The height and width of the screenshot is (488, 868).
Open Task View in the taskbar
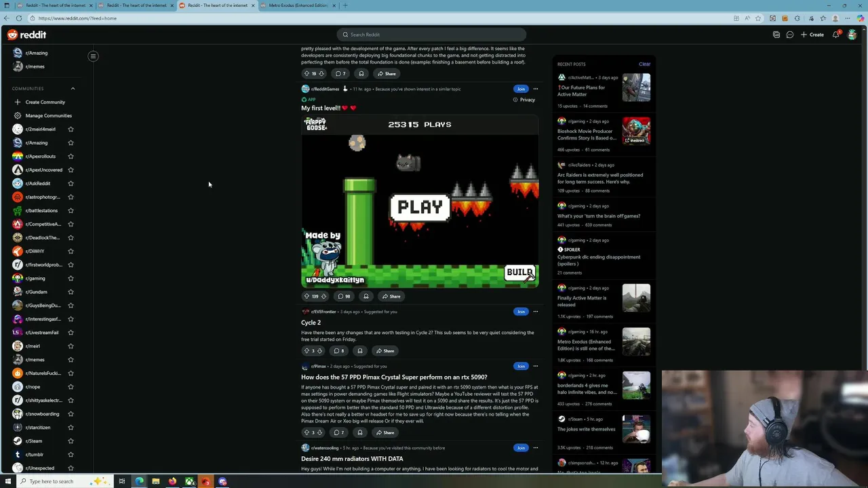click(x=122, y=482)
